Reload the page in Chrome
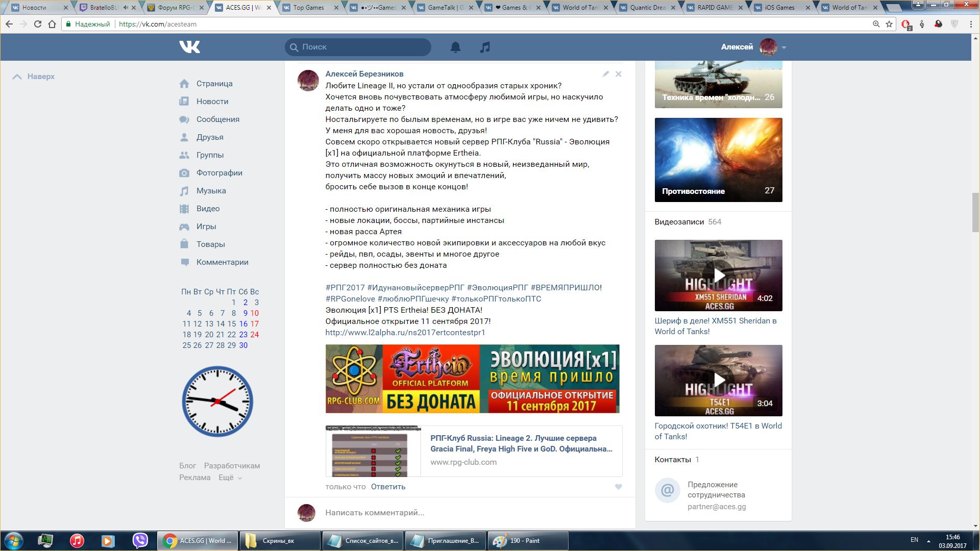The image size is (980, 551). point(38,24)
